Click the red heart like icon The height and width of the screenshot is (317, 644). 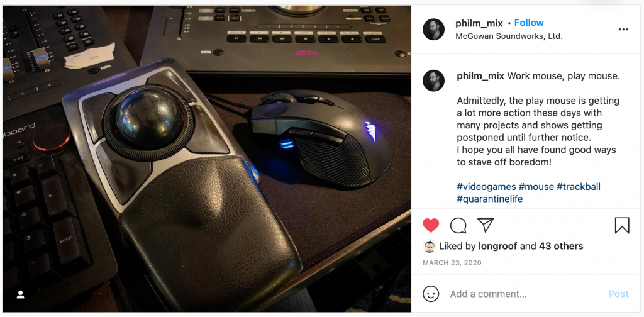[x=431, y=225]
